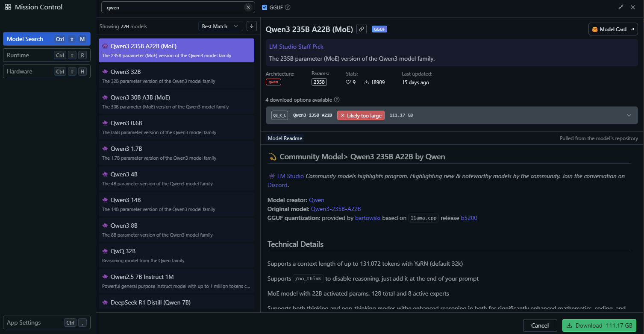Select the Qwen3 0.6B model

(176, 127)
